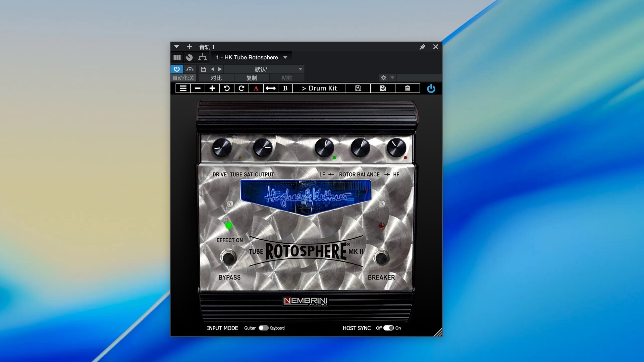Select the B state tab
Image resolution: width=644 pixels, height=362 pixels.
point(285,88)
